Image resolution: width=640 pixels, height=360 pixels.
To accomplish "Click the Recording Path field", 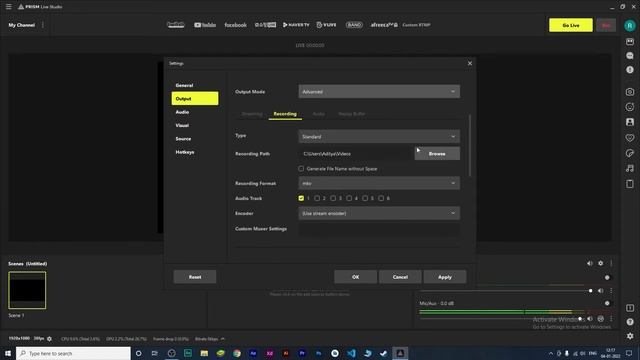I will click(x=356, y=154).
